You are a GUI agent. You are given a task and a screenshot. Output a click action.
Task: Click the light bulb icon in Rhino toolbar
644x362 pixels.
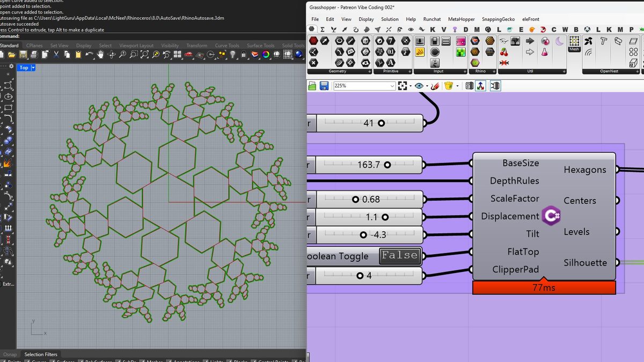pyautogui.click(x=232, y=54)
